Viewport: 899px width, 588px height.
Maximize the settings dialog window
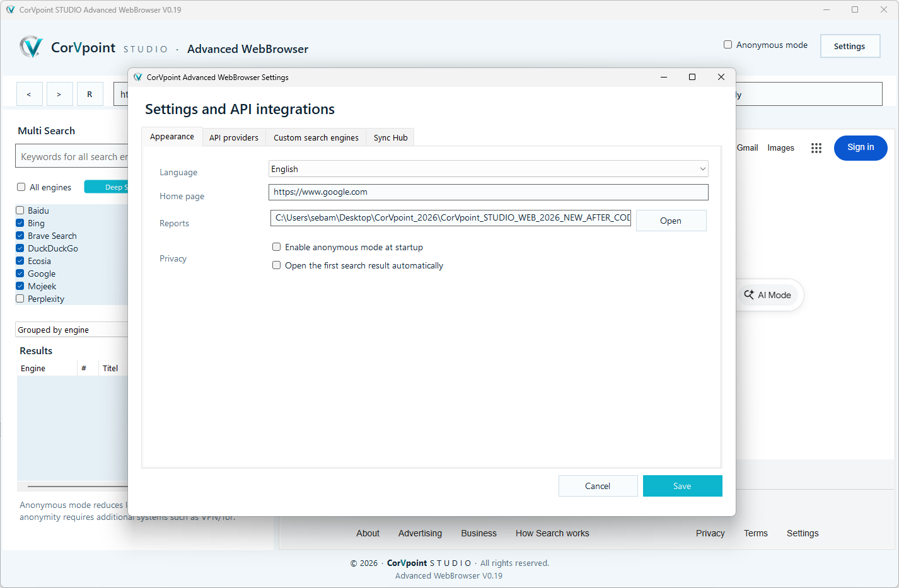pos(692,77)
